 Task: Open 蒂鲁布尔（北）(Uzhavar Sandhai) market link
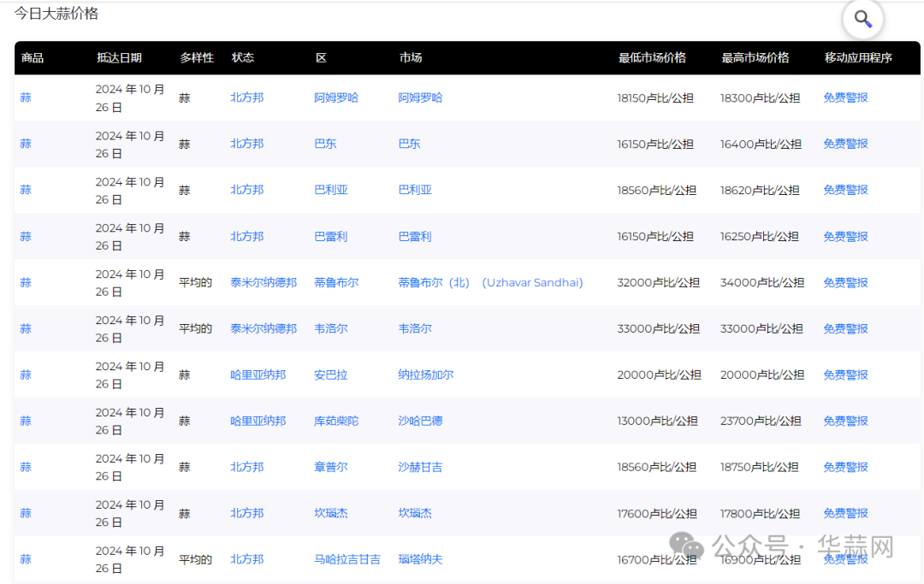click(490, 282)
